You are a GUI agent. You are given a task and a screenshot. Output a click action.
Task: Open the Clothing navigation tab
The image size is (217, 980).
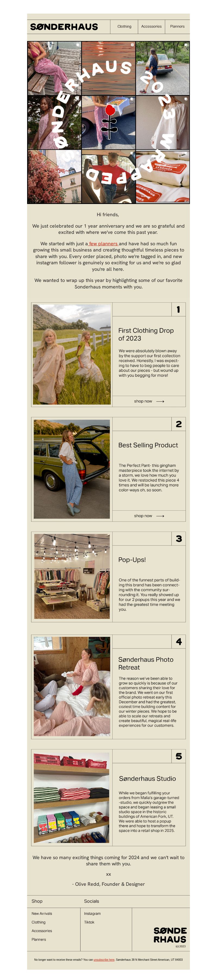click(x=124, y=27)
